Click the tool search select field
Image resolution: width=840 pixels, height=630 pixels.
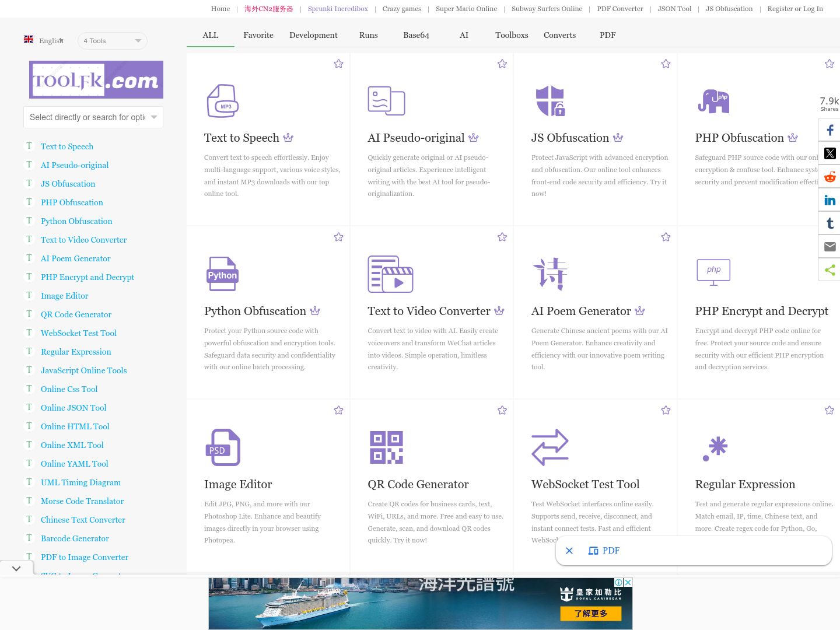93,117
